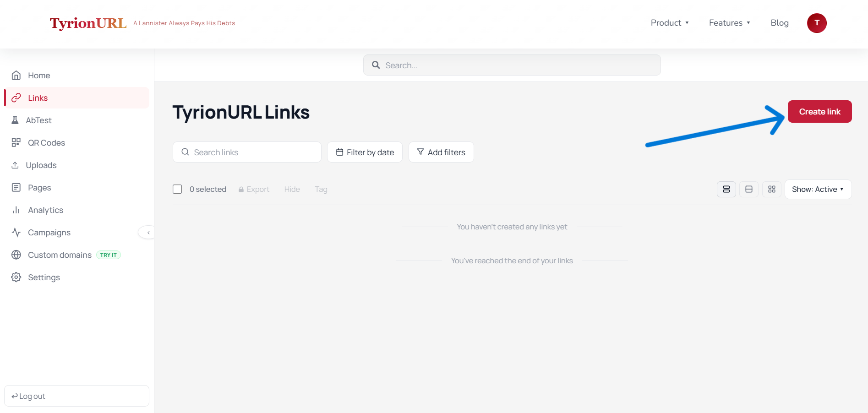Click the Links chain icon

pos(16,98)
